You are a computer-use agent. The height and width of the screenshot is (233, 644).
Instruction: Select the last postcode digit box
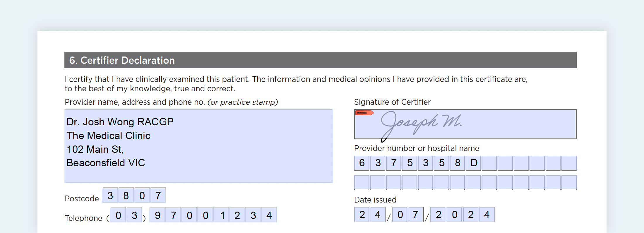coord(158,195)
